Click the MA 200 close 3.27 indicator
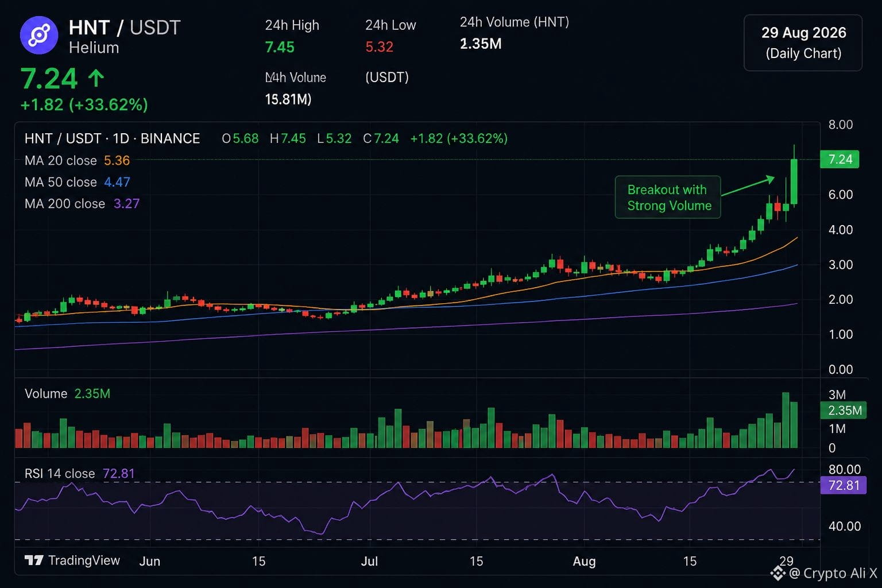The height and width of the screenshot is (588, 882). (82, 203)
